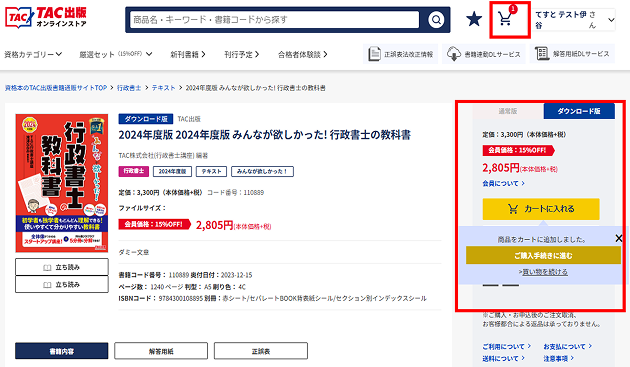The image size is (630, 367).
Task: Open the 送料について link
Action: pos(504,358)
